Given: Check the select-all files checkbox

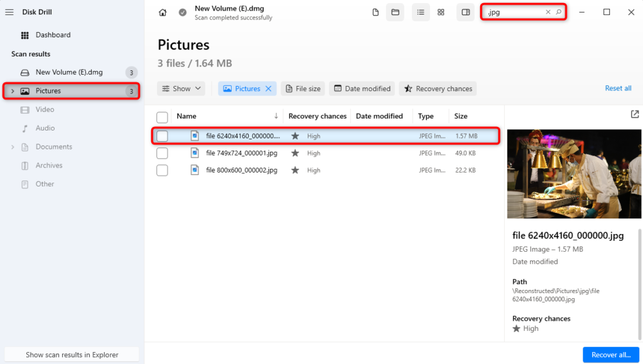Looking at the screenshot, I should pos(162,117).
